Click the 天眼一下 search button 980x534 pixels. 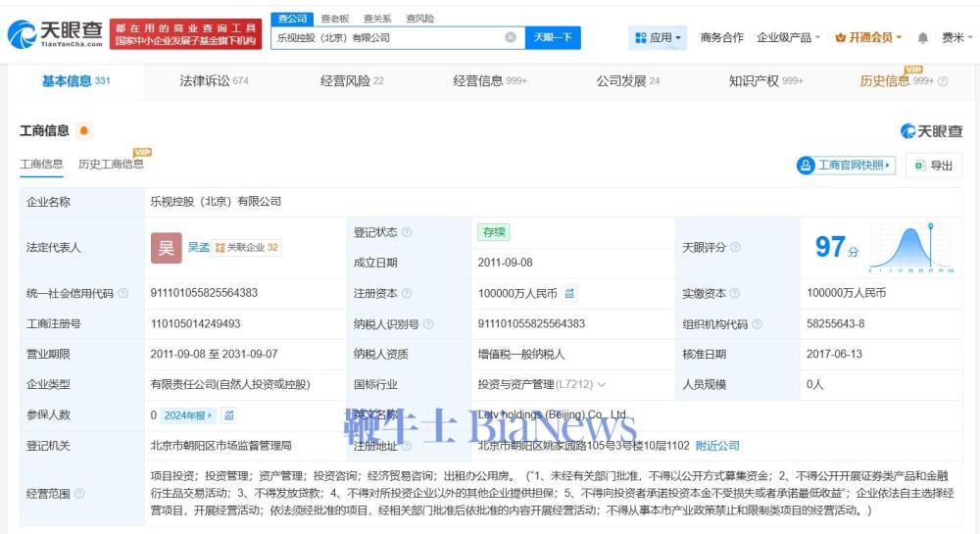[x=554, y=37]
